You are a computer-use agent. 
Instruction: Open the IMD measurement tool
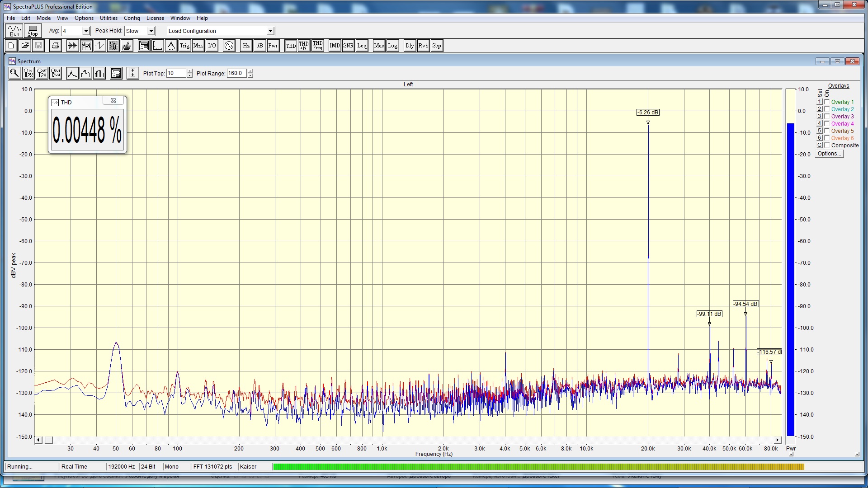[x=335, y=46]
